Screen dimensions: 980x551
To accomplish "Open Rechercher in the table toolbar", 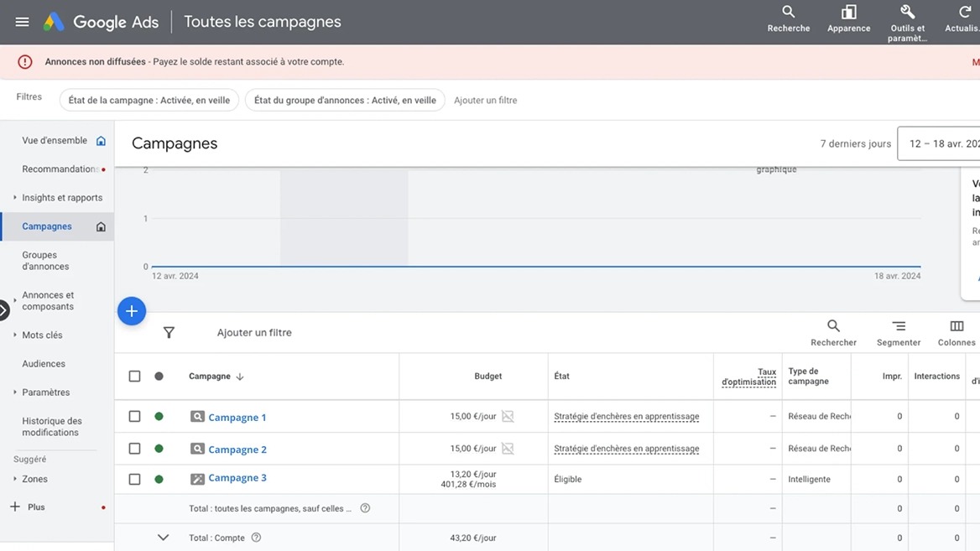I will [833, 333].
